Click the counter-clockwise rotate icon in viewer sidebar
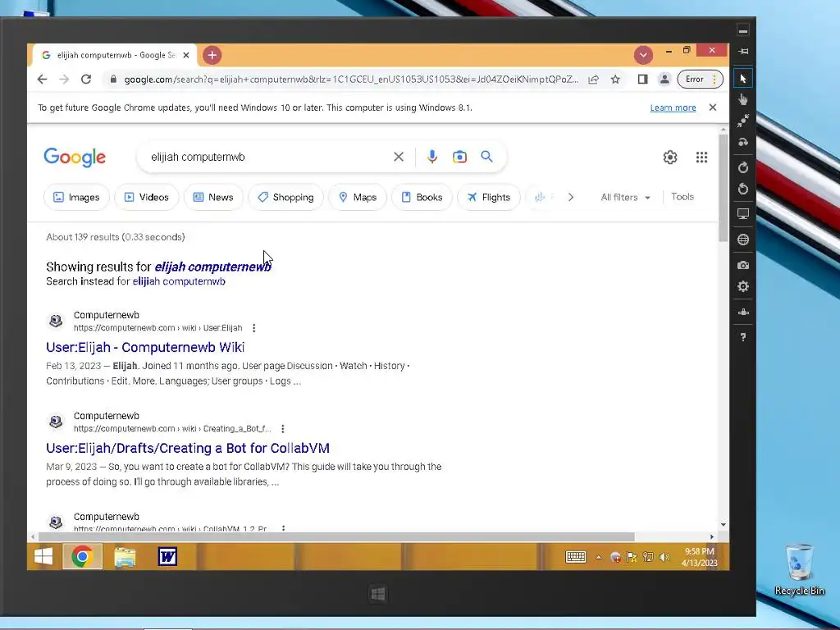This screenshot has height=630, width=840. [x=743, y=189]
